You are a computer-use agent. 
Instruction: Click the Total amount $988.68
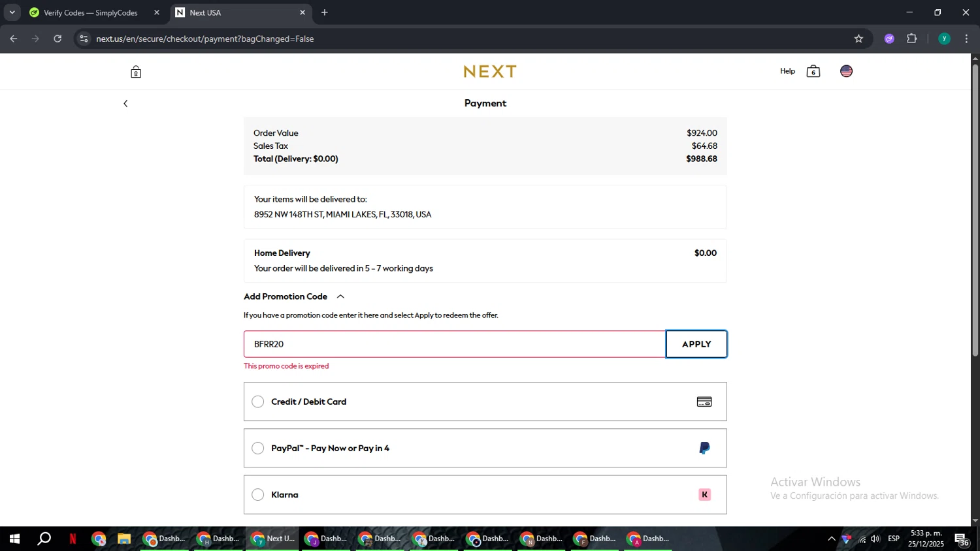[x=702, y=159]
